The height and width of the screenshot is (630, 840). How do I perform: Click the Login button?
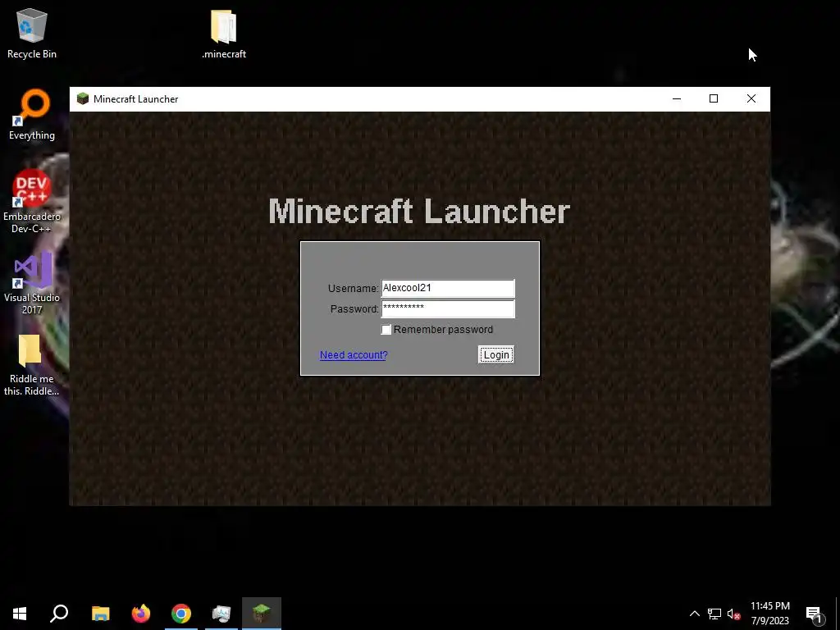coord(496,354)
